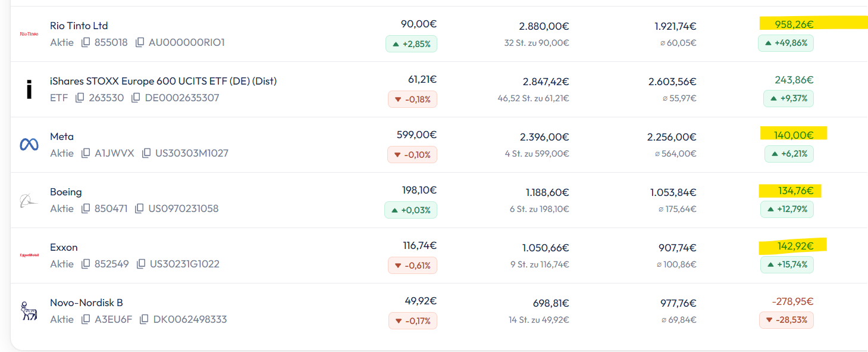Copy iShares ETF WKN 263530
The width and height of the screenshot is (868, 352).
pos(80,98)
